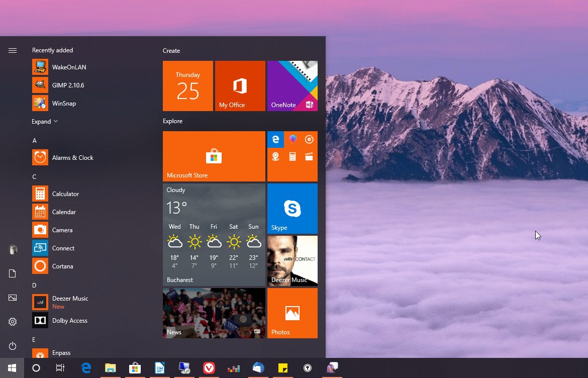Screen dimensions: 588x378
Task: Open the OneNote tile
Action: tap(292, 86)
